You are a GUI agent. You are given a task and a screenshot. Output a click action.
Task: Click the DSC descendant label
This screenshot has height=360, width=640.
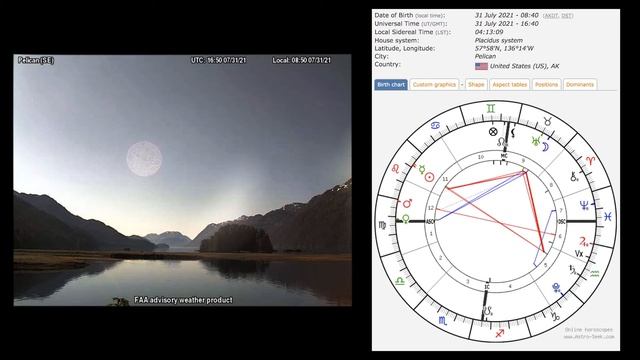[x=562, y=222]
